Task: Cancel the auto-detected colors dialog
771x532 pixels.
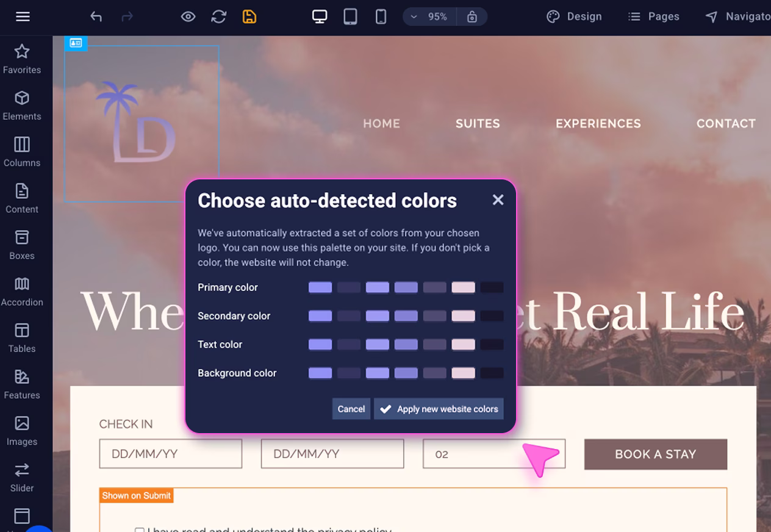Action: click(x=351, y=409)
